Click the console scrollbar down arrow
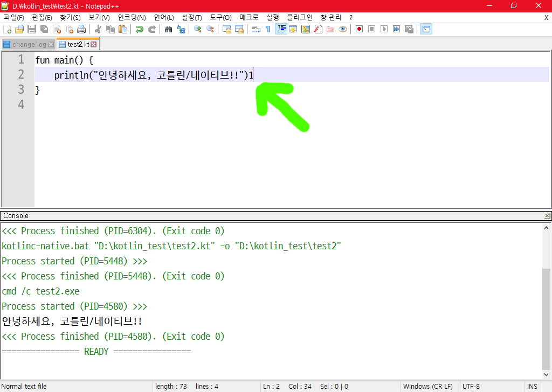Viewport: 552px width, 392px height. point(546,374)
